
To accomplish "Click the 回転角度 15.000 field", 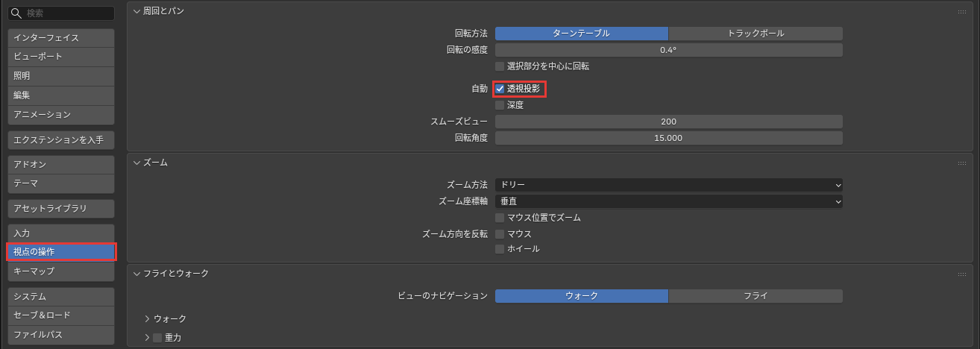I will [669, 138].
